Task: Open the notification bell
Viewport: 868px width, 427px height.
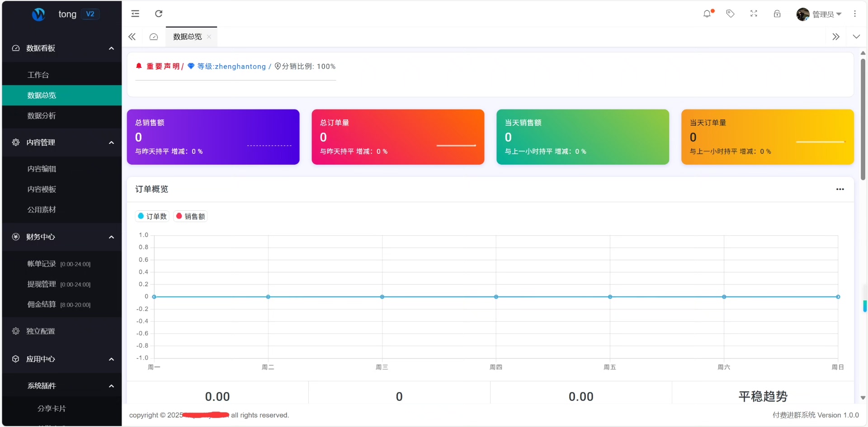Action: 707,14
